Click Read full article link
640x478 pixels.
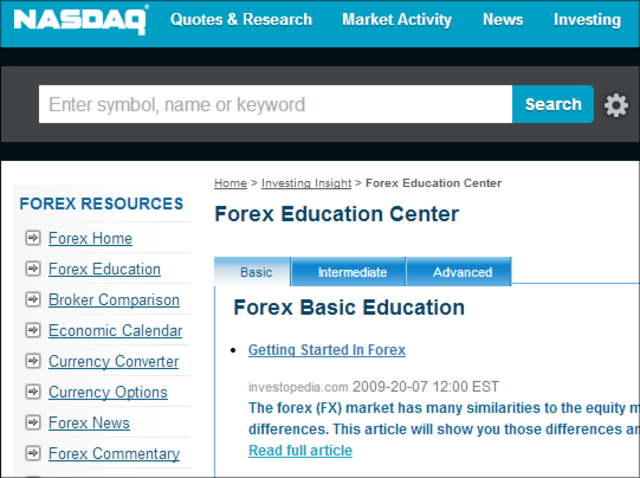click(x=300, y=451)
